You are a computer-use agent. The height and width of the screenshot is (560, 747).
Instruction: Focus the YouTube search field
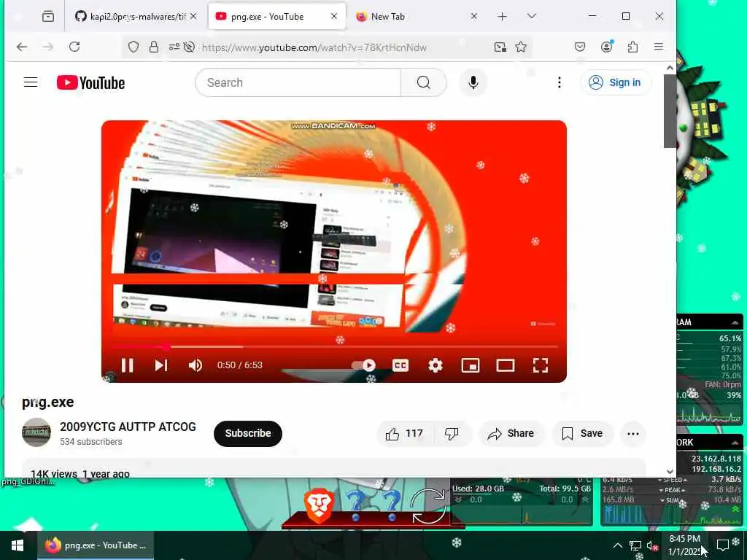298,82
